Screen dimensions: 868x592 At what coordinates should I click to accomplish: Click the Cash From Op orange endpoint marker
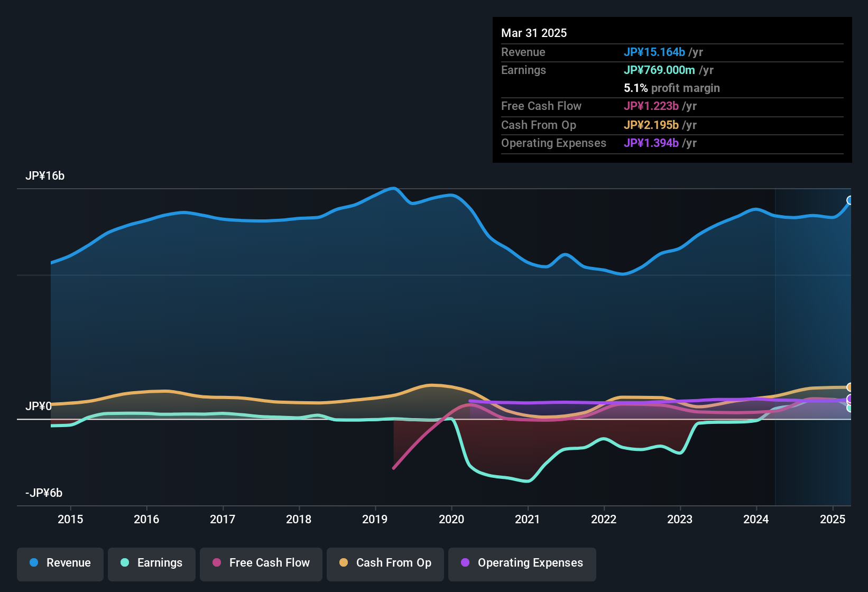(x=850, y=387)
